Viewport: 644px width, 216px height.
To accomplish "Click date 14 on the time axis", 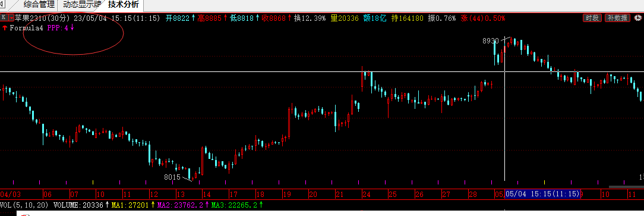I will pos(207,194).
